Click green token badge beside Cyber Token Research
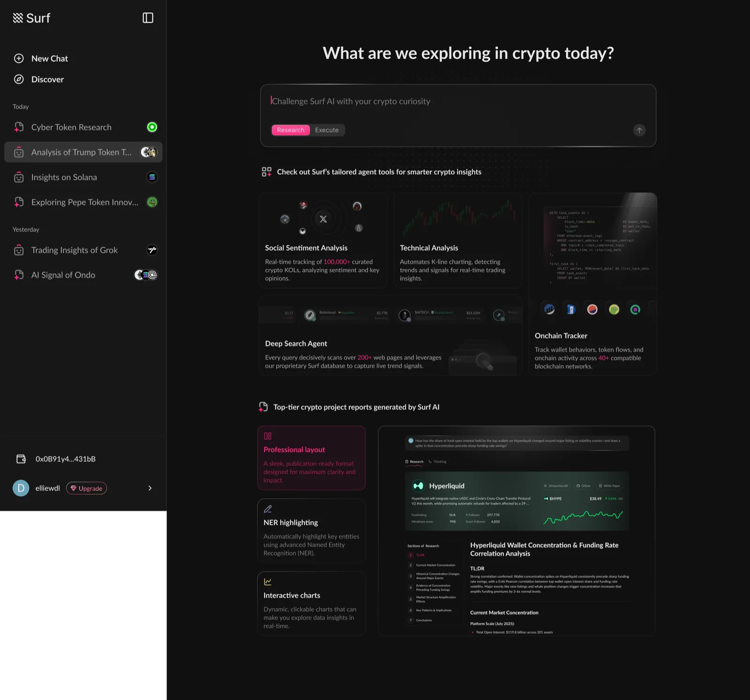Viewport: 750px width, 700px height. tap(152, 127)
